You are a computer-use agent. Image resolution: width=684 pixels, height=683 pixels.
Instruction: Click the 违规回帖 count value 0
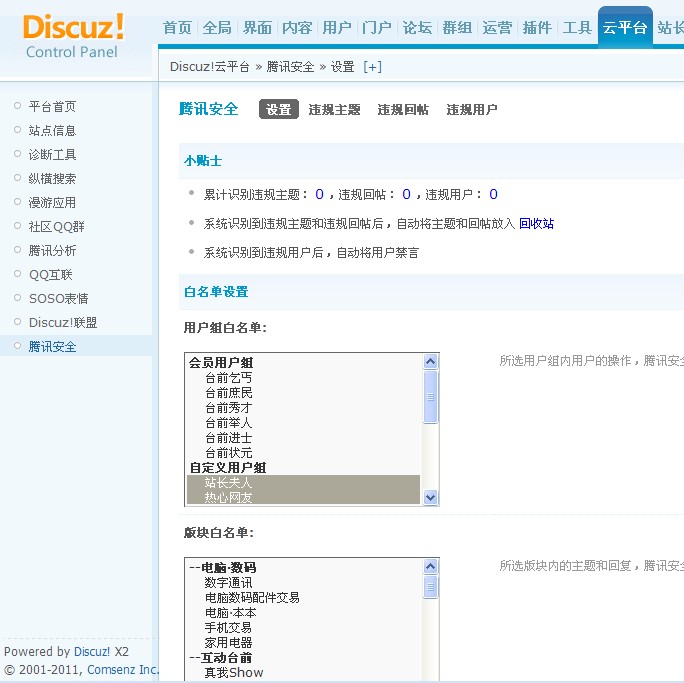point(406,194)
